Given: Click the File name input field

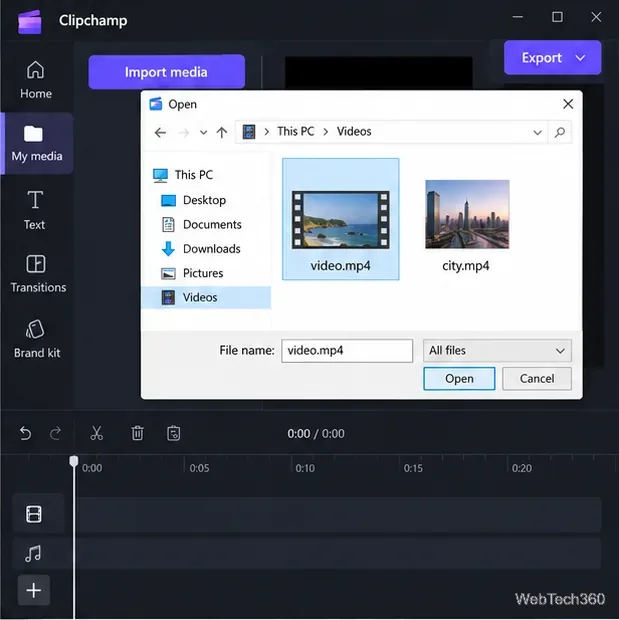Looking at the screenshot, I should click(x=347, y=350).
